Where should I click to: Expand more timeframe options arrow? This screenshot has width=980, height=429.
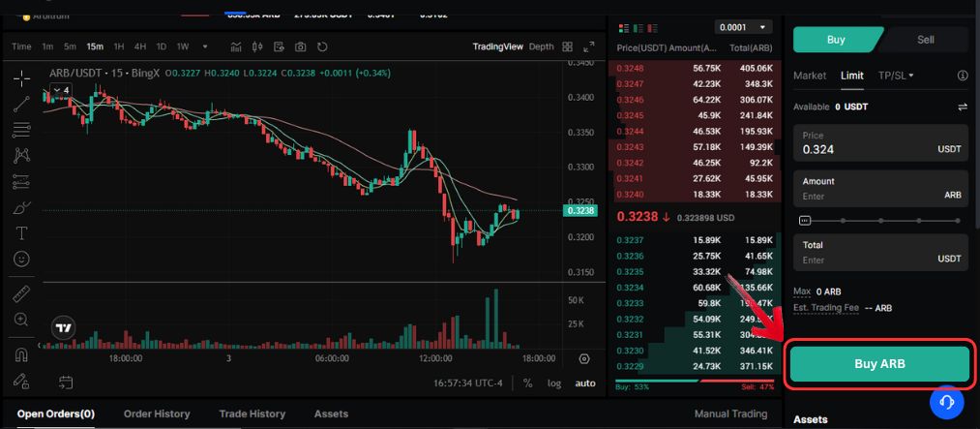pos(205,46)
